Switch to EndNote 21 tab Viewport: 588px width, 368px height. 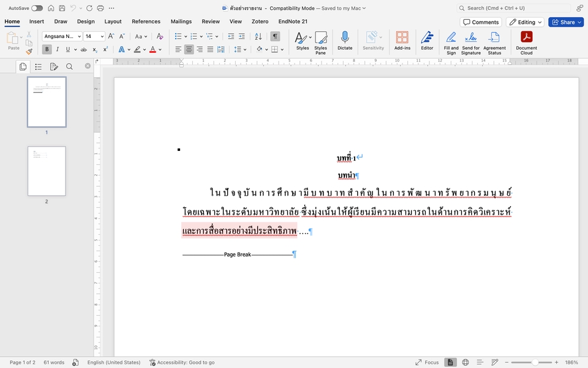click(293, 21)
